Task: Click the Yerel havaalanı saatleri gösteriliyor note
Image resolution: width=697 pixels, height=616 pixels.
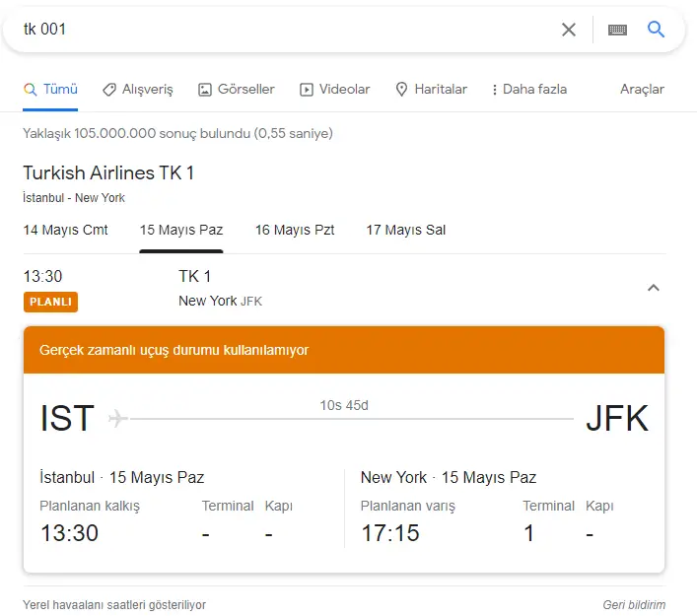Action: (114, 605)
